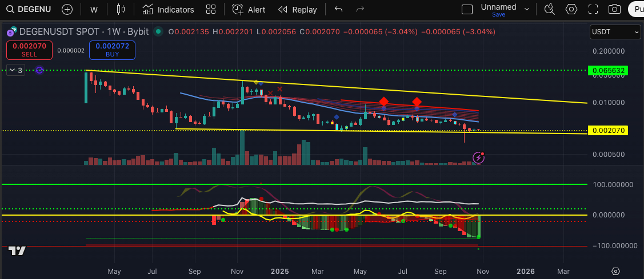The height and width of the screenshot is (279, 644).
Task: Click the Publish button
Action: tap(636, 10)
